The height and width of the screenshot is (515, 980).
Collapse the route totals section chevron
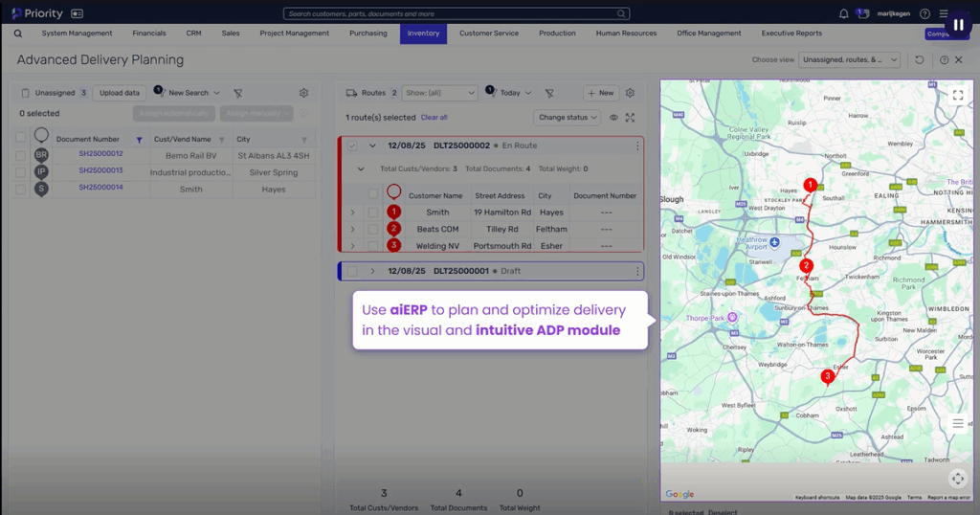pyautogui.click(x=361, y=168)
